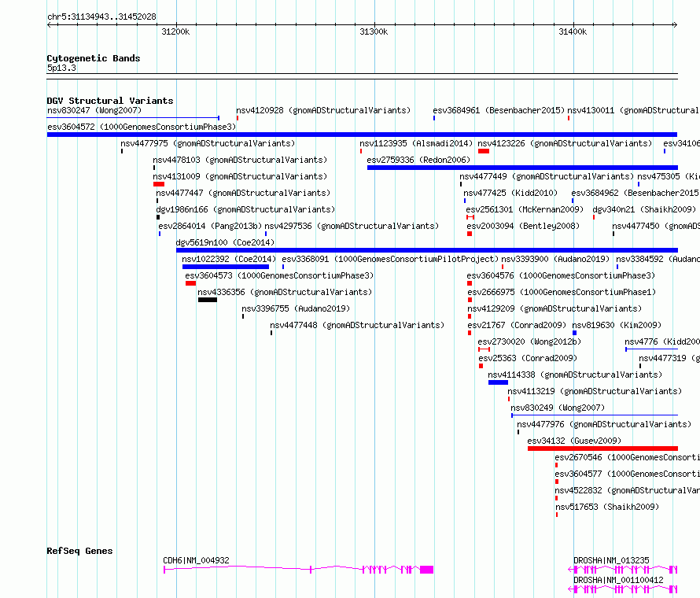The height and width of the screenshot is (598, 700).
Task: Open nsv4477450 variant label
Action: pyautogui.click(x=655, y=226)
